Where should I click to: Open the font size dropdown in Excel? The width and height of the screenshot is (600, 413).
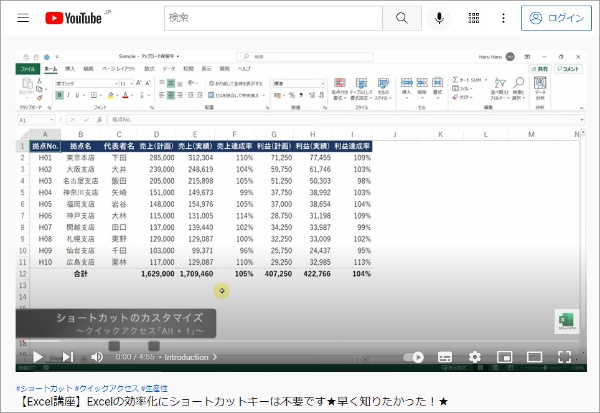131,83
